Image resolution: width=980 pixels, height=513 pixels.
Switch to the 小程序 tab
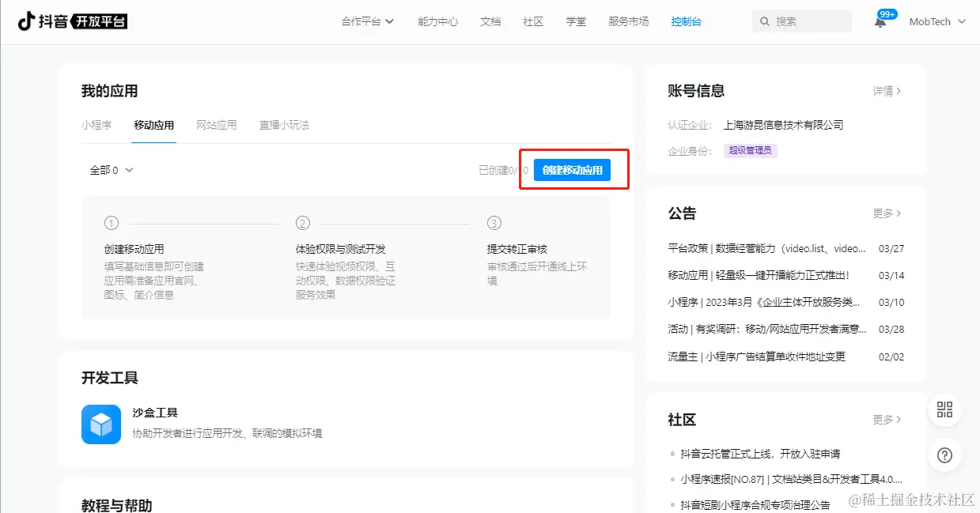coord(96,125)
